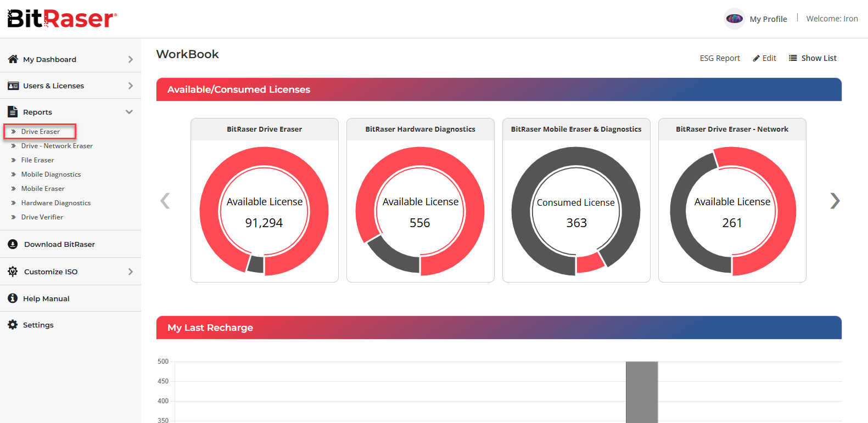Screen dimensions: 868x423
Task: Click the Welcome: Iron text
Action: tap(832, 19)
